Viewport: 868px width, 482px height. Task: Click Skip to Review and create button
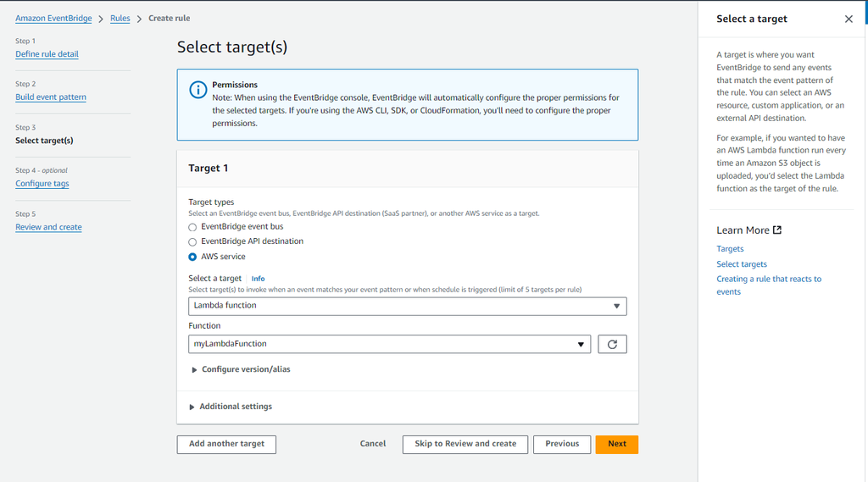[x=465, y=444]
